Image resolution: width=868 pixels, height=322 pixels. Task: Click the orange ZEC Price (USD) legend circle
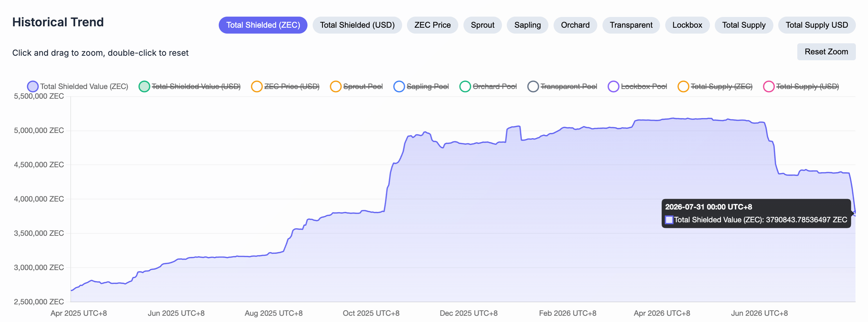257,87
